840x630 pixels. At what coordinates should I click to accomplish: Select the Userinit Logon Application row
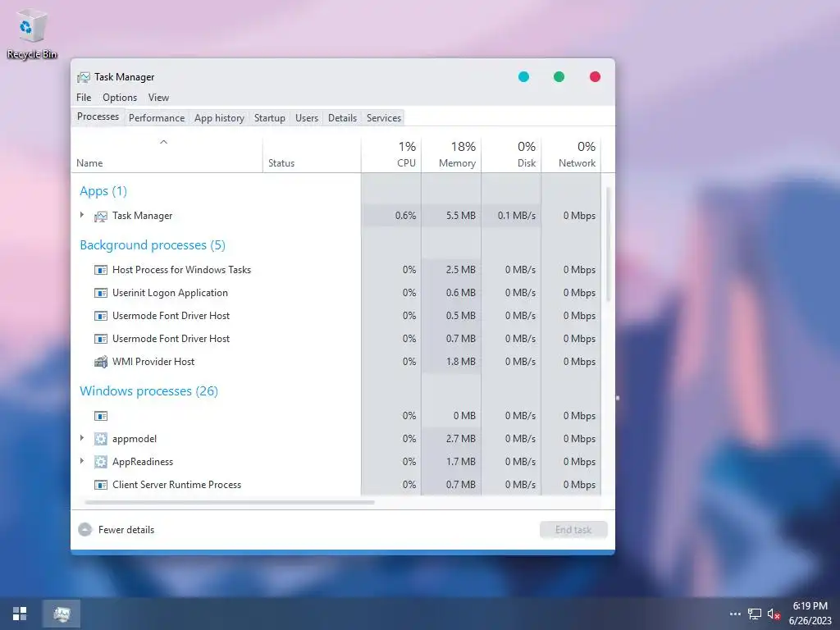(336, 293)
